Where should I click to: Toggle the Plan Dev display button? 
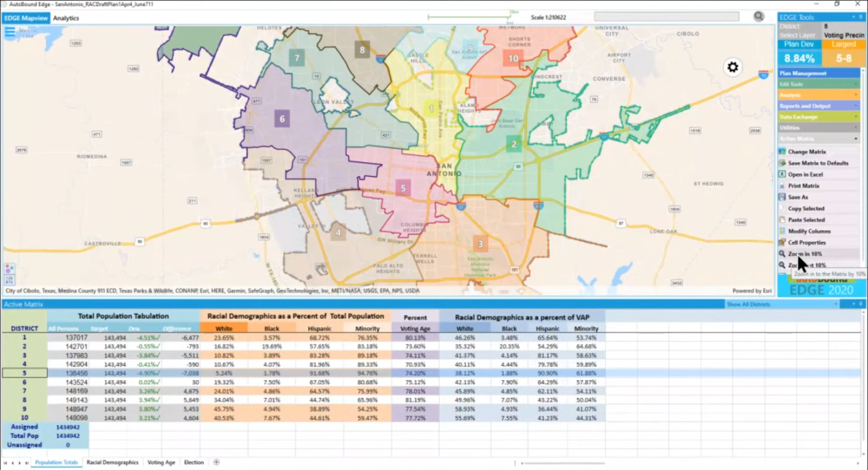coord(798,44)
